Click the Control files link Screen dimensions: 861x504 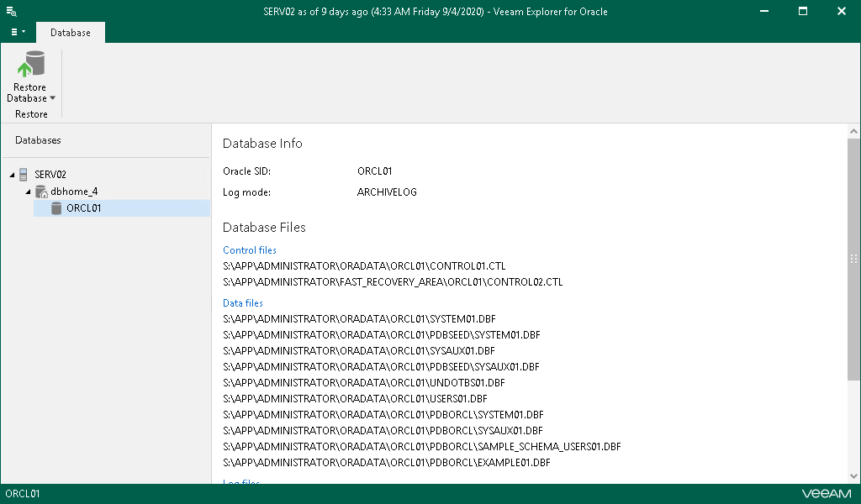click(x=250, y=250)
